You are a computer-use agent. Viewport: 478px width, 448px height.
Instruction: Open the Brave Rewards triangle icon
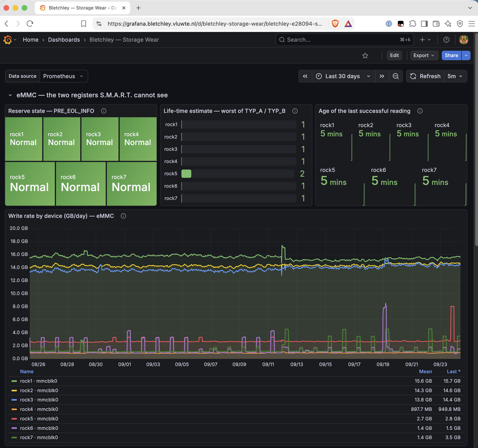[348, 23]
